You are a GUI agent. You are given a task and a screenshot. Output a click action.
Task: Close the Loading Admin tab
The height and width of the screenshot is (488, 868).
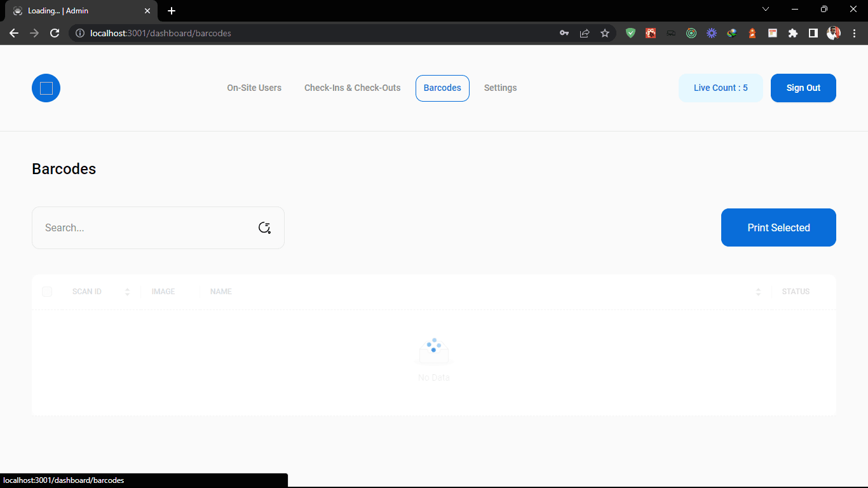(x=147, y=11)
